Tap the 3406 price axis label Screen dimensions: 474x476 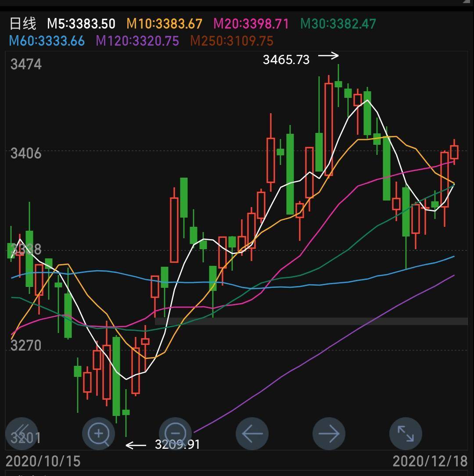[x=26, y=153]
